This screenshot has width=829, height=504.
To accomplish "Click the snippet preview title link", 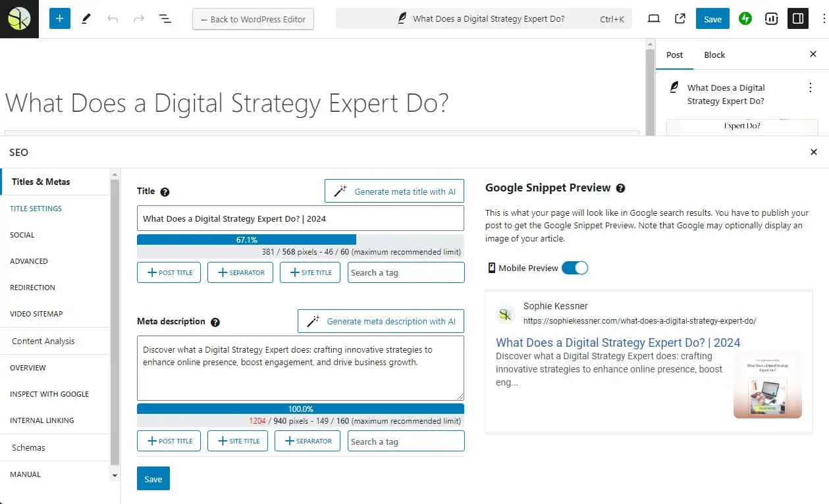I will click(618, 343).
